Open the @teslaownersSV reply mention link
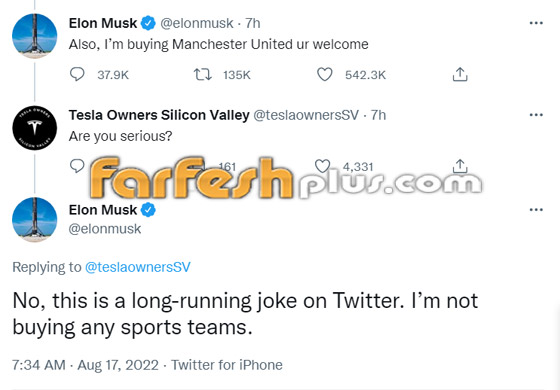The height and width of the screenshot is (390, 560). pos(138,267)
